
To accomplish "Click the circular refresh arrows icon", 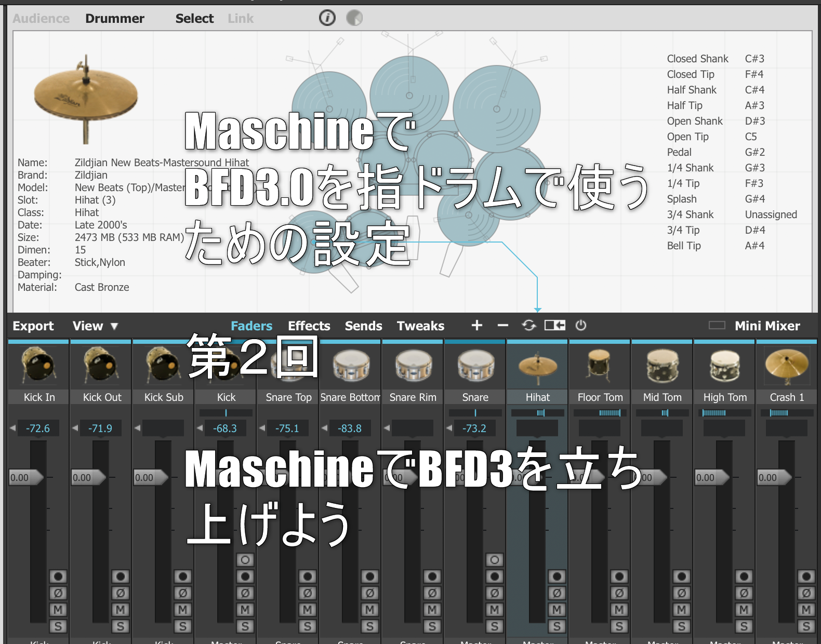I will click(x=528, y=325).
